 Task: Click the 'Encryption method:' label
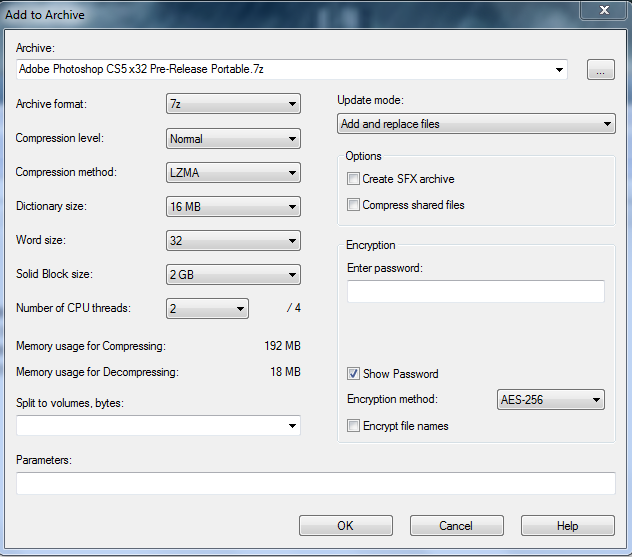click(392, 399)
